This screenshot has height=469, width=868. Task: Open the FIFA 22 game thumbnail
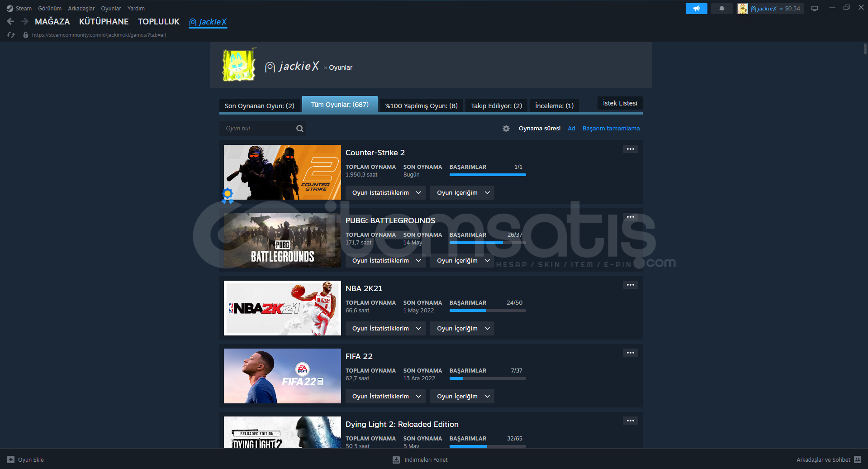pyautogui.click(x=282, y=376)
